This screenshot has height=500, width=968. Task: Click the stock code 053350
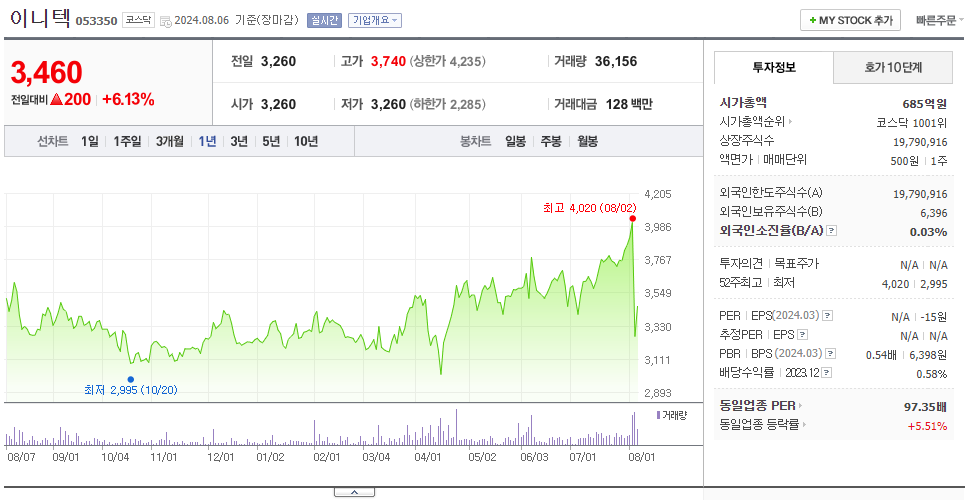[96, 22]
